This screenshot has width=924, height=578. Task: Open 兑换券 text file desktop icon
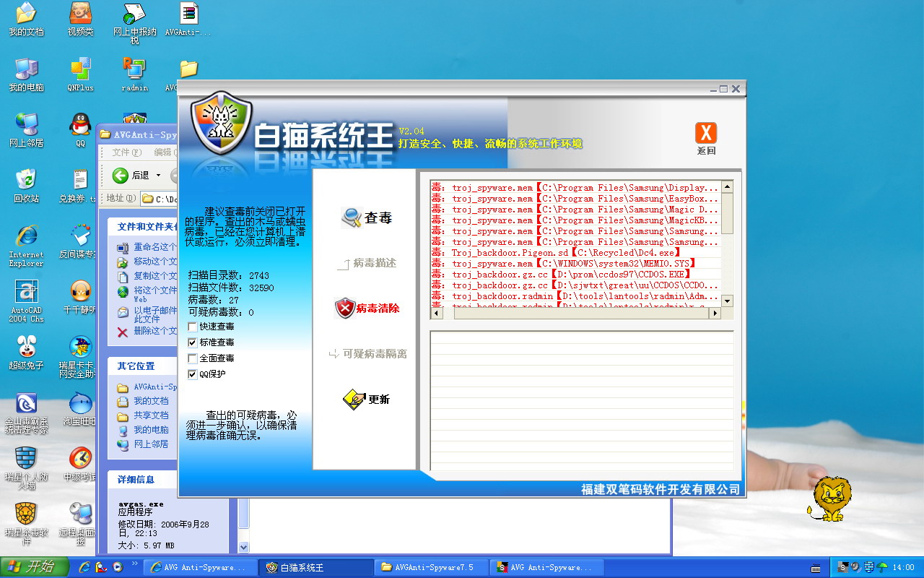coord(79,186)
